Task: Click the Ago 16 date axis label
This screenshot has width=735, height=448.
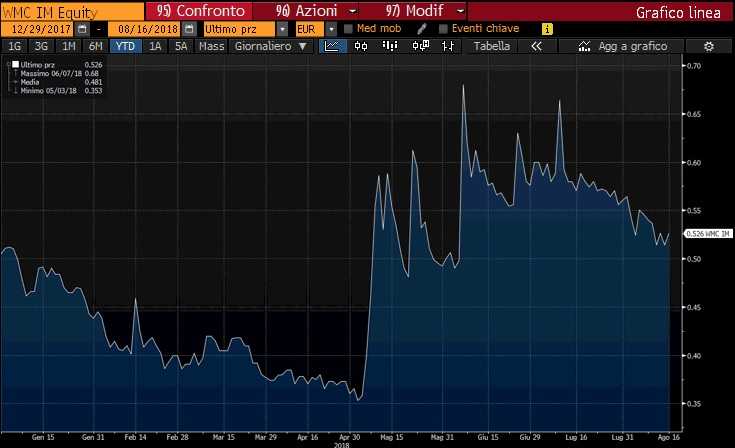Action: pos(668,437)
